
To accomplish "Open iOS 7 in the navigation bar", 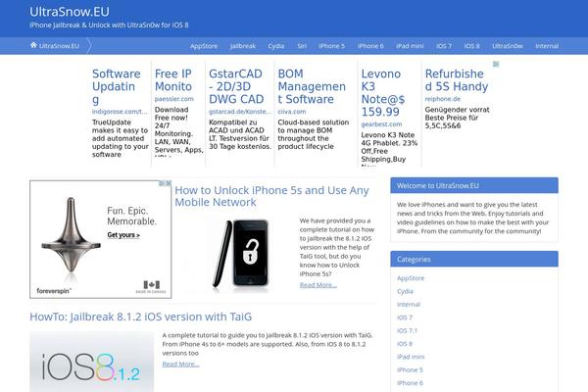I will pyautogui.click(x=444, y=46).
